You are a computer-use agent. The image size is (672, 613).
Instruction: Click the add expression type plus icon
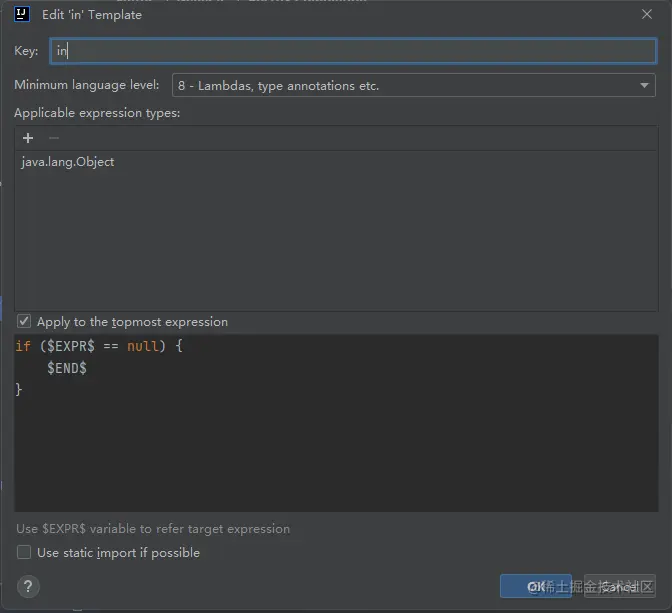pos(28,138)
